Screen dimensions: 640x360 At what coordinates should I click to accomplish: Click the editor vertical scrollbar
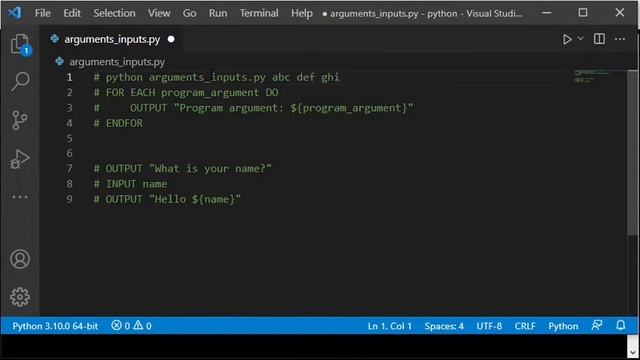point(632,153)
